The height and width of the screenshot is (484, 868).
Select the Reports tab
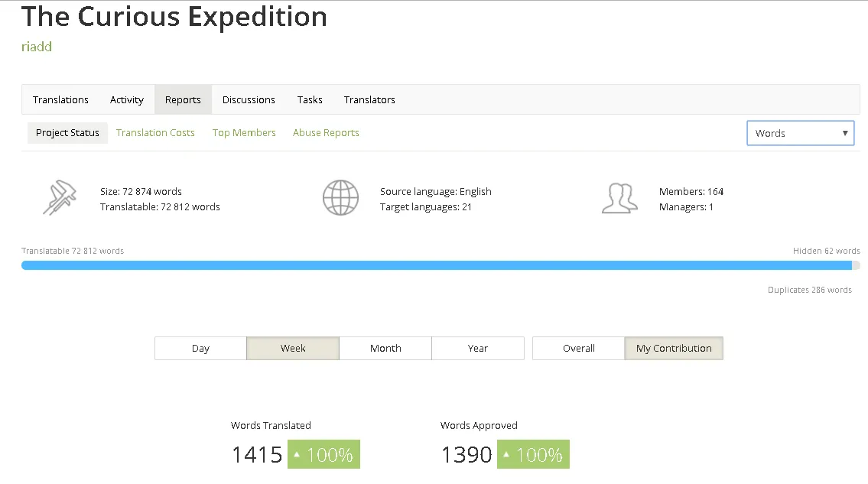(183, 99)
